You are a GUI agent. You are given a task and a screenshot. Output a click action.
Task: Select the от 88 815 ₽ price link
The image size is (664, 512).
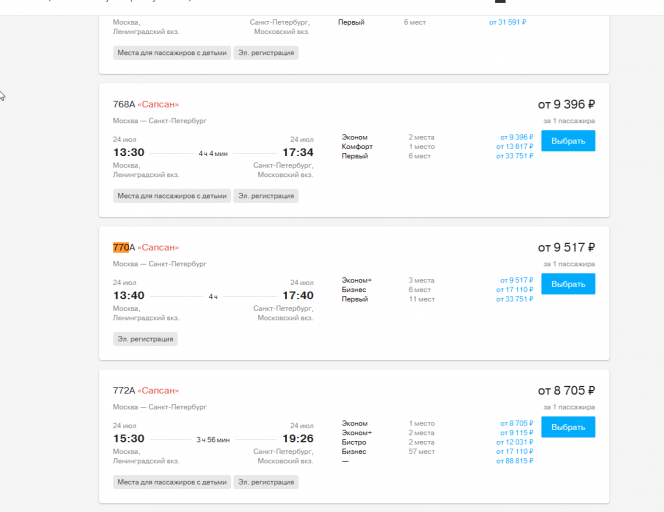click(515, 461)
